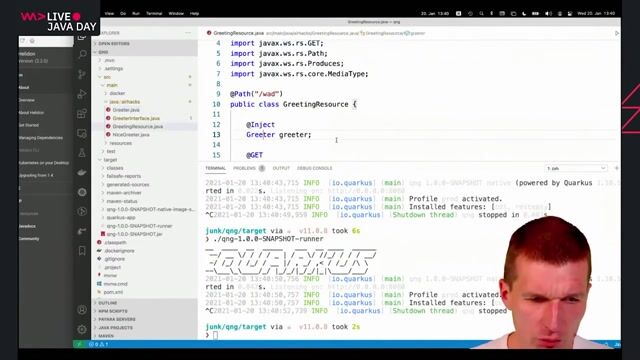Collapse the target folder
This screenshot has height=360, width=640.
pyautogui.click(x=110, y=160)
